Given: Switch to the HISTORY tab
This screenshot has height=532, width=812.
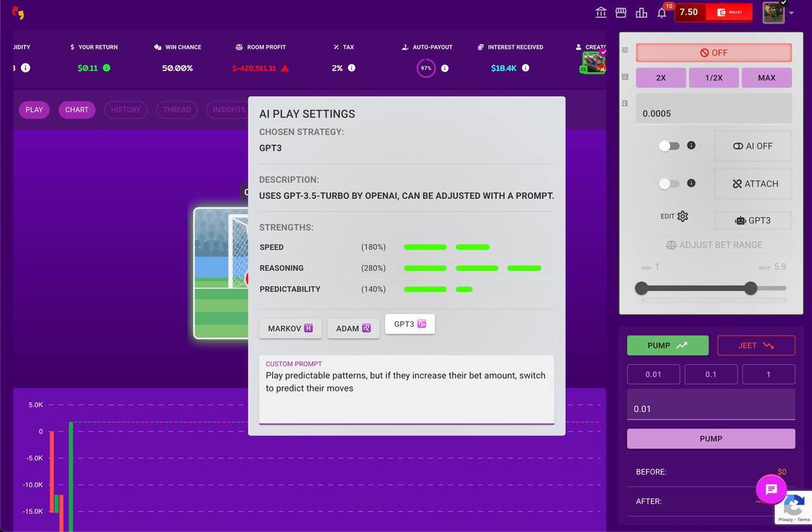Looking at the screenshot, I should pyautogui.click(x=126, y=110).
